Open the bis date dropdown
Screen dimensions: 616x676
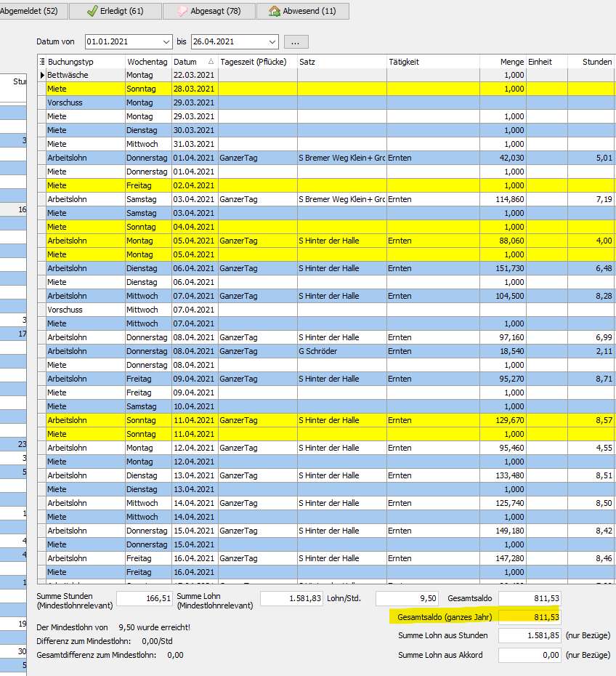272,42
